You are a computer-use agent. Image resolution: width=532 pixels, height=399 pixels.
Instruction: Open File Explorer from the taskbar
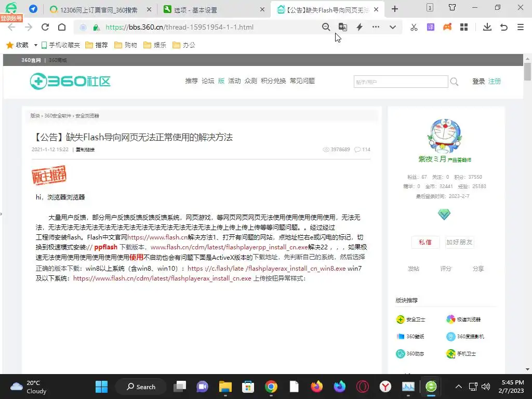(x=225, y=387)
